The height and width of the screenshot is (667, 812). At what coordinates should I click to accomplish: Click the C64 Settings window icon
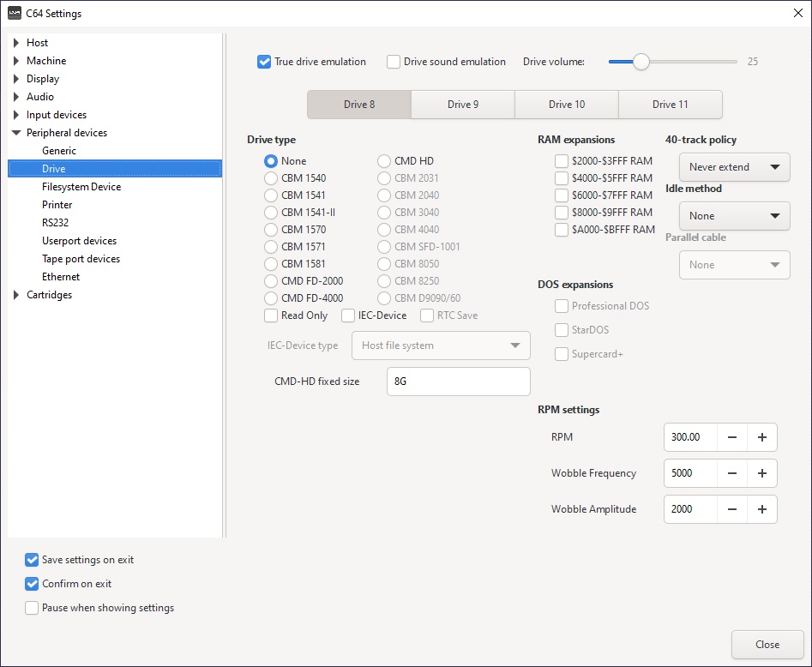(15, 13)
